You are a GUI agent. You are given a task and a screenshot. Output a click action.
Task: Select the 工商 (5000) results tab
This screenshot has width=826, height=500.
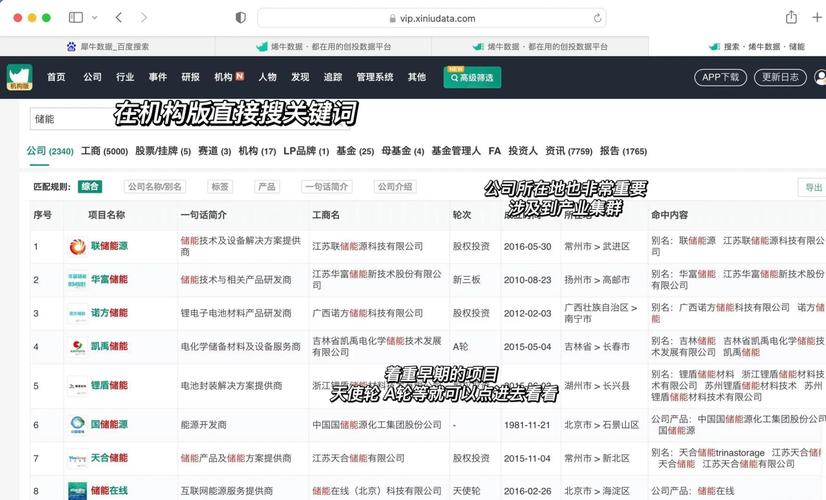[x=104, y=151]
